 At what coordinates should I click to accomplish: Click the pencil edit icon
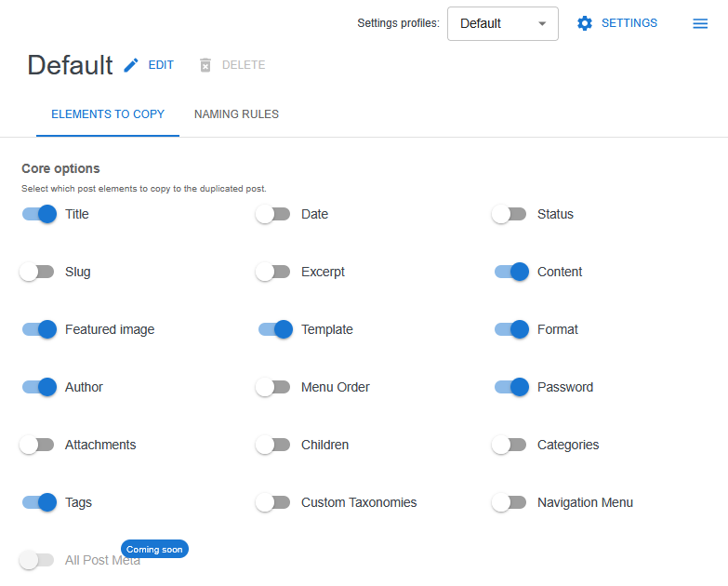pyautogui.click(x=131, y=65)
